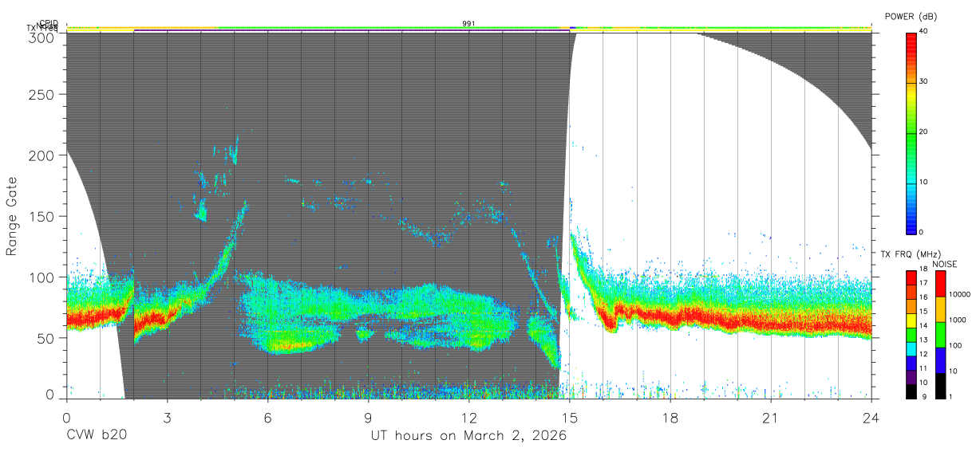Click the 991 CPID value at top
This screenshot has height=452, width=980.
pyautogui.click(x=469, y=24)
